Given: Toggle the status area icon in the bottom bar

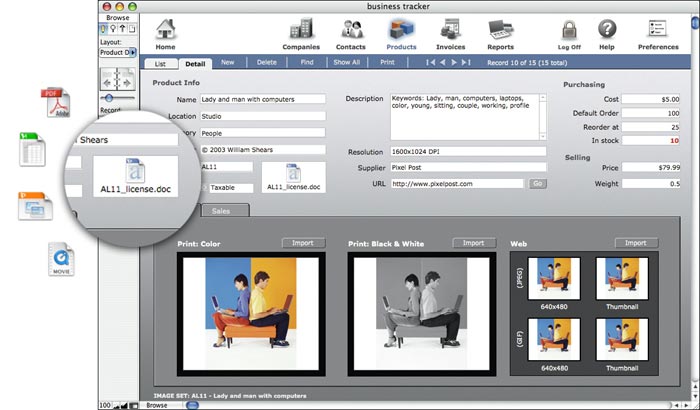Looking at the screenshot, I should coord(133,406).
